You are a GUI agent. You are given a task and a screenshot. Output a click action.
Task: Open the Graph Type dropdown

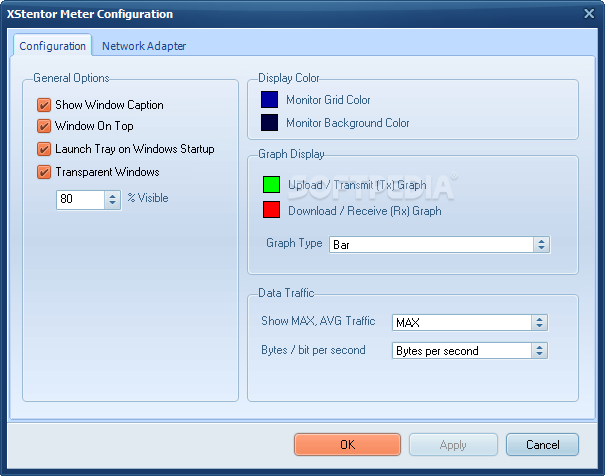pos(439,245)
